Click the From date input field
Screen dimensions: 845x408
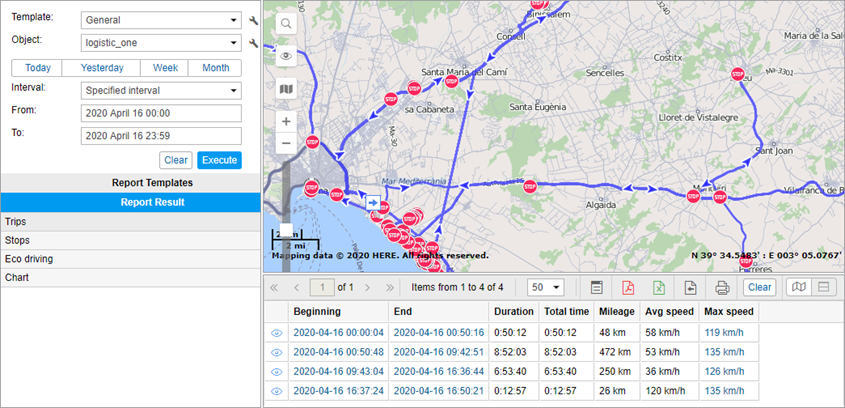(x=161, y=113)
